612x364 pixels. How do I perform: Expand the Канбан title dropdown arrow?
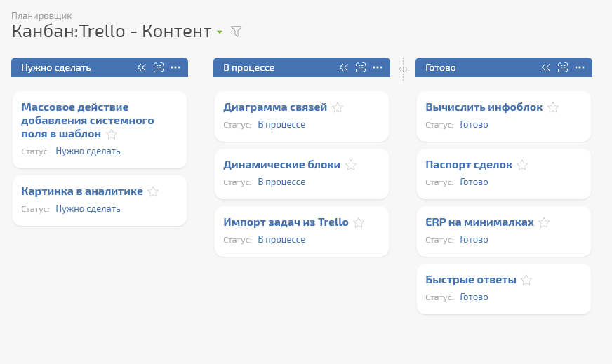(x=220, y=32)
